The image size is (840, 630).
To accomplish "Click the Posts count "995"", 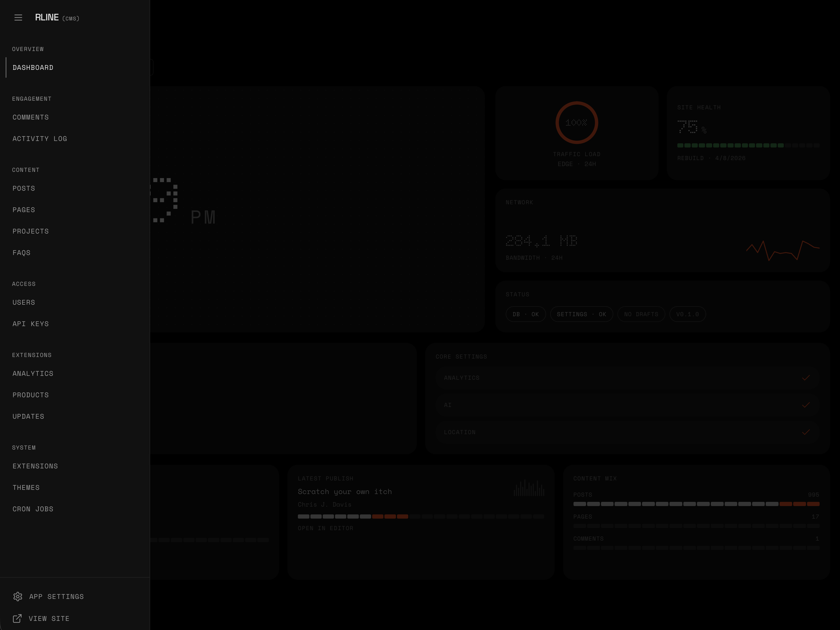I will (813, 495).
